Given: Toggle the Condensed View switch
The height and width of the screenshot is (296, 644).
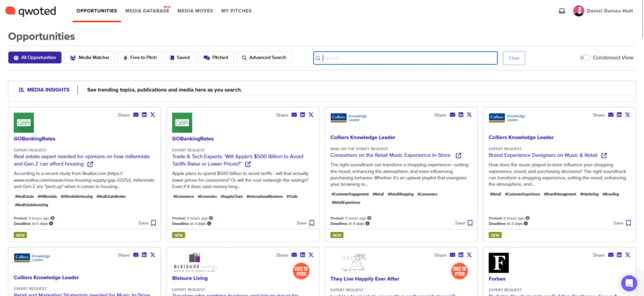Looking at the screenshot, I should 584,58.
